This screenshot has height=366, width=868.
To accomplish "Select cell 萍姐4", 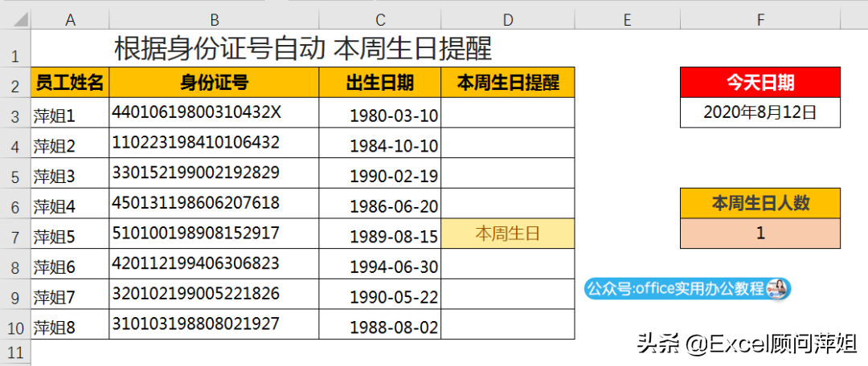I will [70, 204].
